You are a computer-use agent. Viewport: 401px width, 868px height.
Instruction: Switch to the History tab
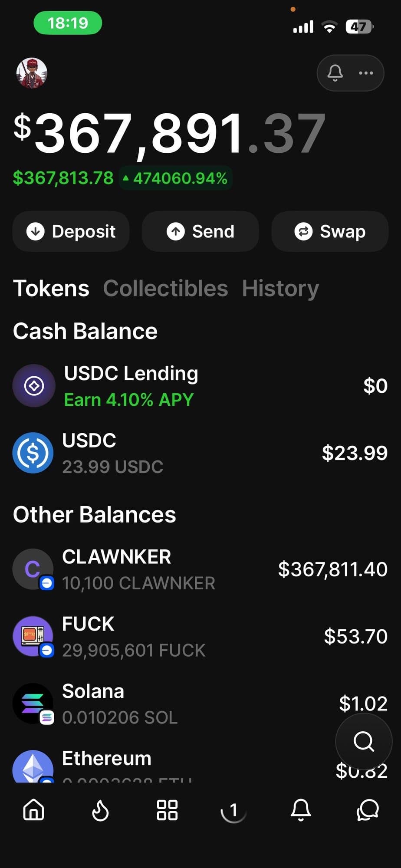[x=280, y=288]
